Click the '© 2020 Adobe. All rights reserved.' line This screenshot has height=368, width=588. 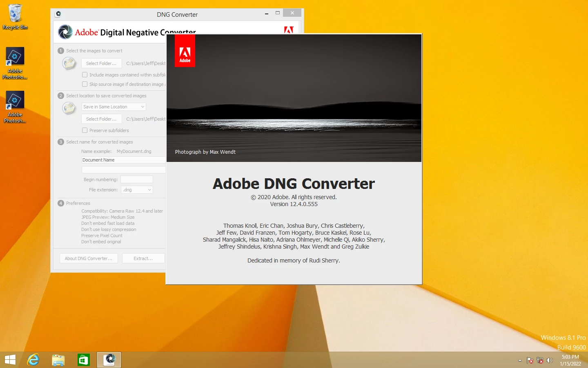pyautogui.click(x=294, y=197)
